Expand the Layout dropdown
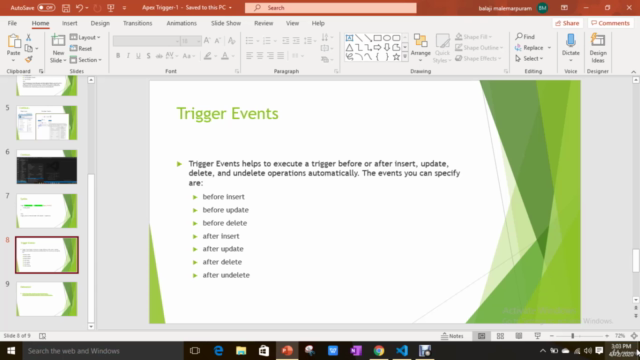 pyautogui.click(x=85, y=37)
